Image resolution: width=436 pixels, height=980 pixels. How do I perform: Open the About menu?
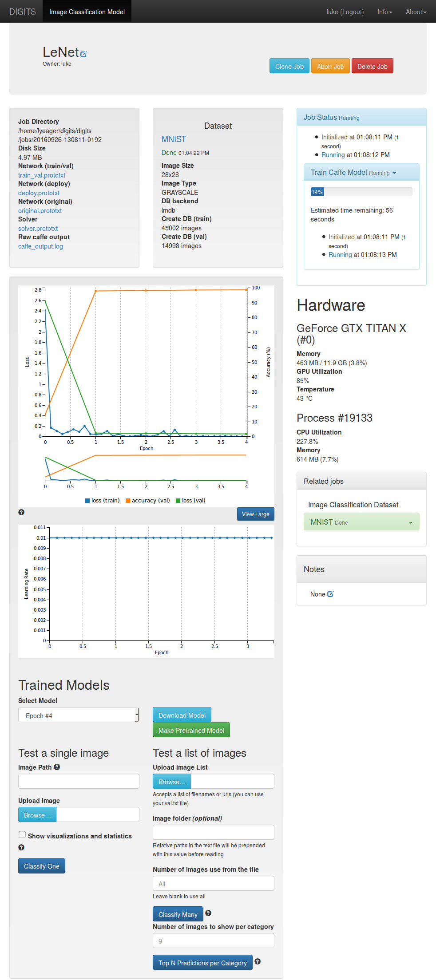click(416, 12)
